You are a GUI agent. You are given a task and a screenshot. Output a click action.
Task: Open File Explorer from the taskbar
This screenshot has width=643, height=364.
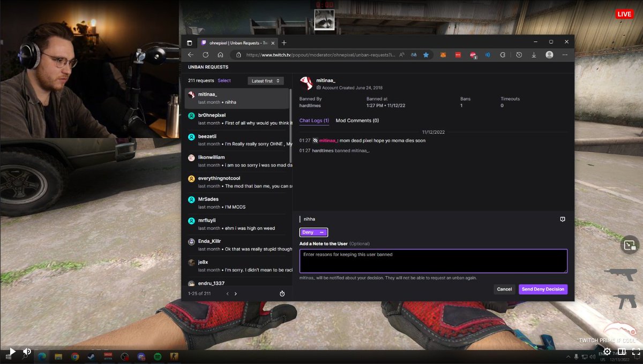58,356
